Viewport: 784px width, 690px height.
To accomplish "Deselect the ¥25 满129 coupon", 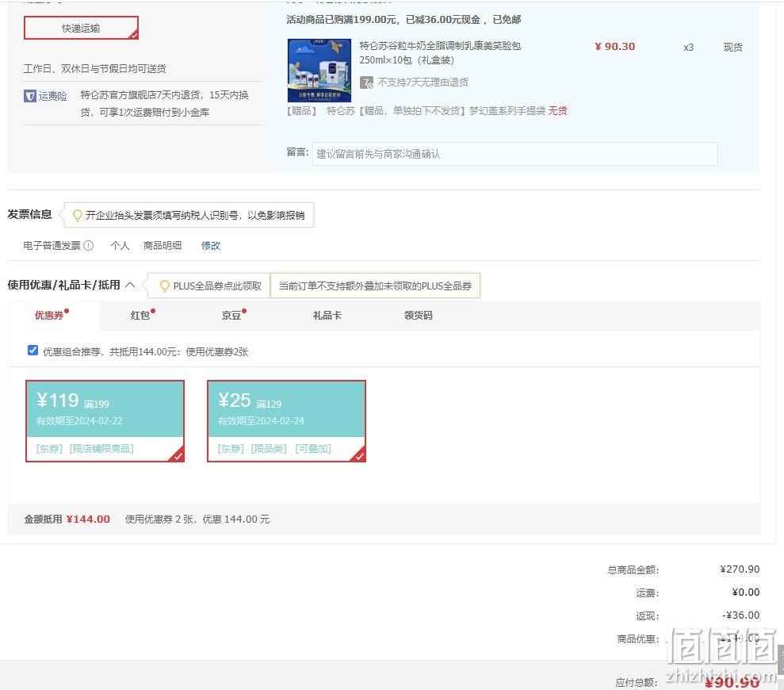I will click(286, 421).
